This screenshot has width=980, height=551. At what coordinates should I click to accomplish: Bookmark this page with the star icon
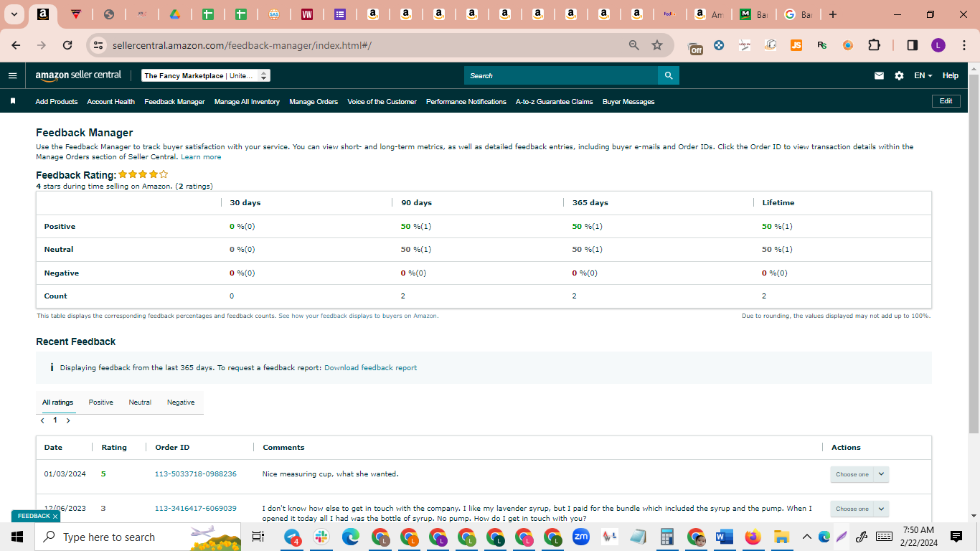657,45
